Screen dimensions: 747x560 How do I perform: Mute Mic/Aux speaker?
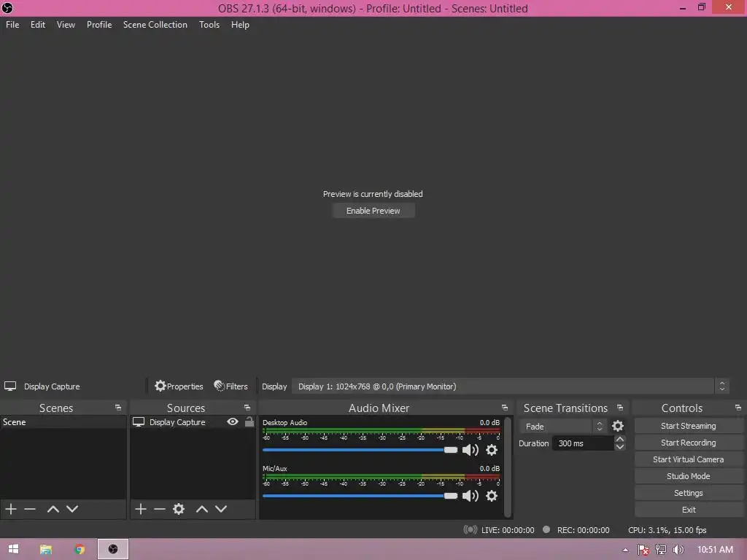[x=471, y=496]
